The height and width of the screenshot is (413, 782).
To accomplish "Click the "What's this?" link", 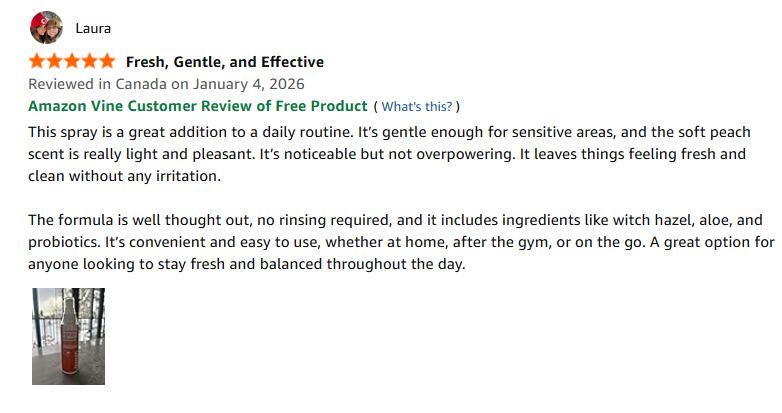I will (417, 107).
